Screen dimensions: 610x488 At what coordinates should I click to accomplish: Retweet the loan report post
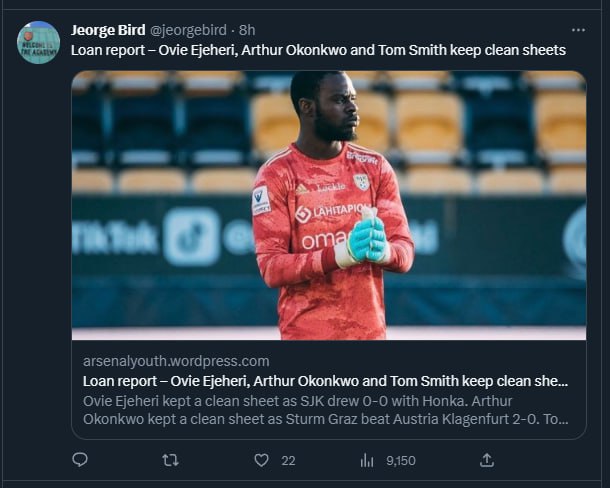pos(170,460)
